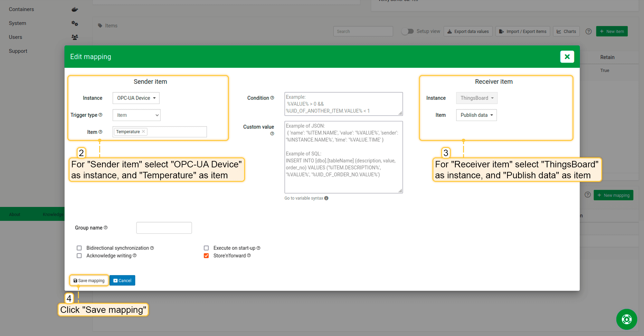644x336 pixels.
Task: Open the green support chat bubble icon
Action: pos(626,319)
